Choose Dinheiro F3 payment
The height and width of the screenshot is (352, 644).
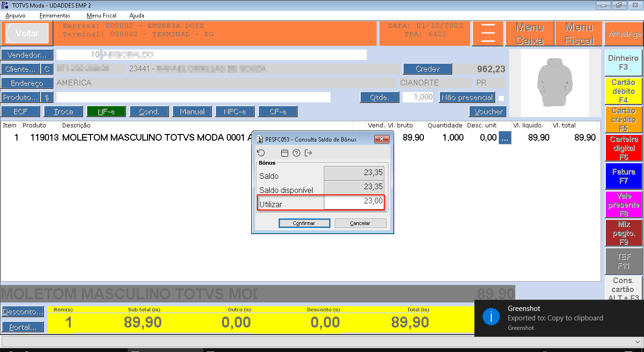[623, 63]
